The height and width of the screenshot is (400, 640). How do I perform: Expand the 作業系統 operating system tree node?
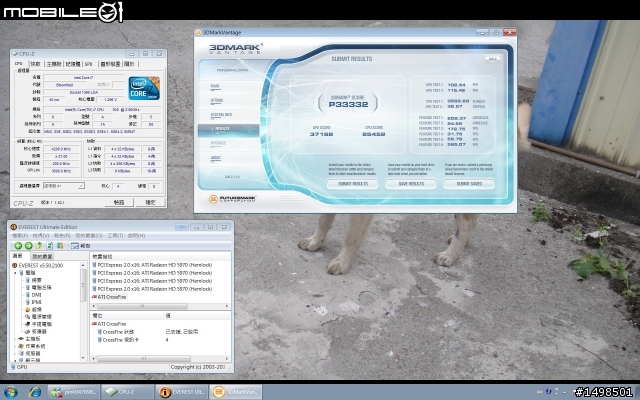click(x=16, y=346)
